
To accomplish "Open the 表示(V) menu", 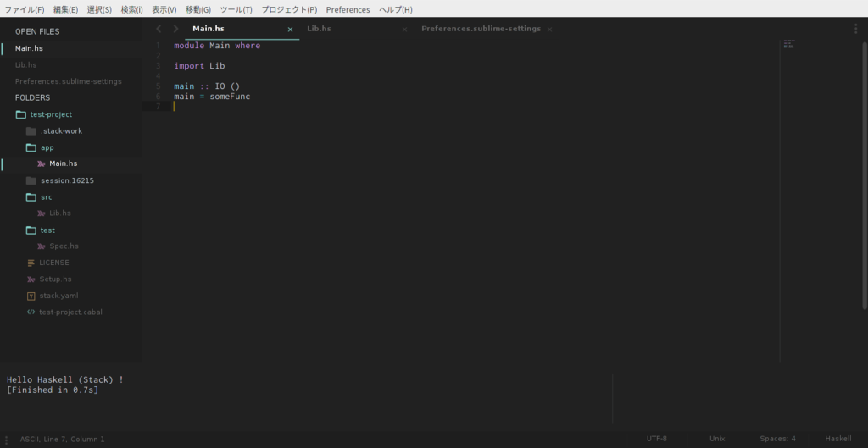I will coord(164,10).
